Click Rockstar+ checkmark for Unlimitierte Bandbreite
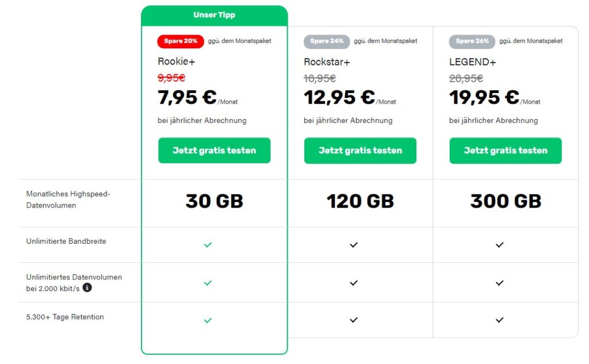Viewport: 589px width, 364px height. point(354,245)
